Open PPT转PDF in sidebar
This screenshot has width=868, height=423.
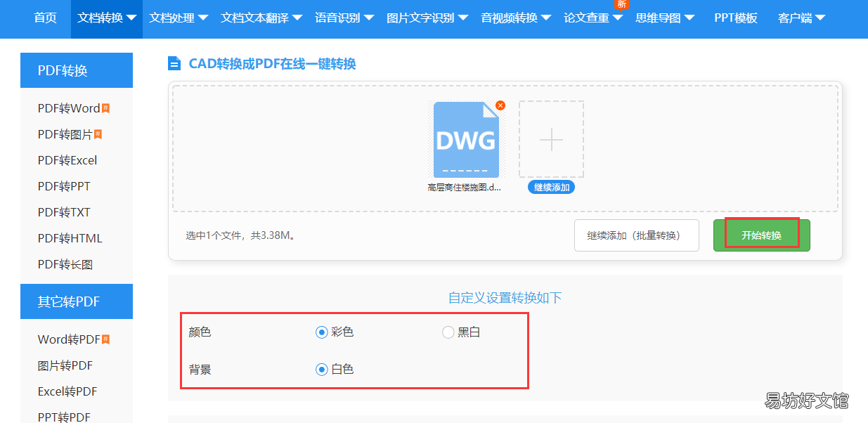64,417
